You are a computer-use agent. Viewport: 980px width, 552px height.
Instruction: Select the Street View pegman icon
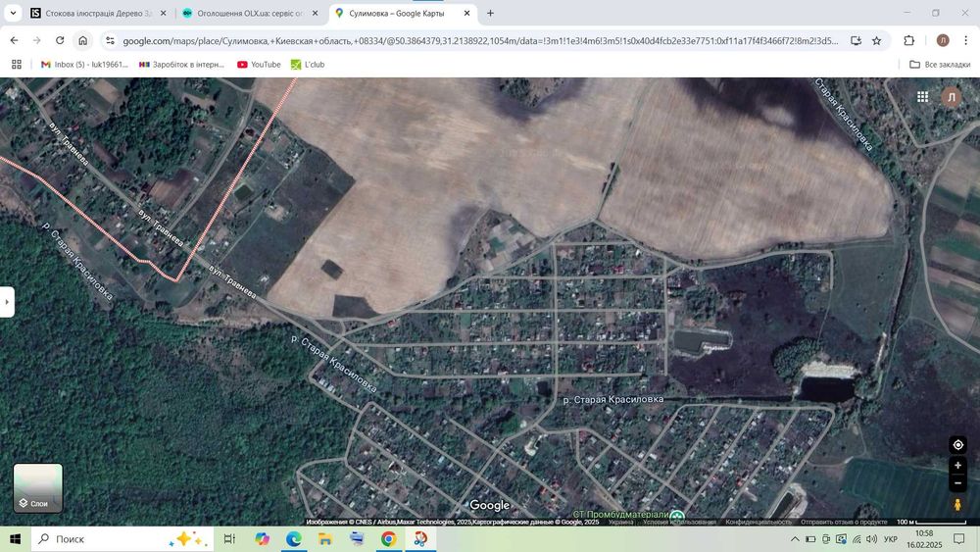[957, 504]
